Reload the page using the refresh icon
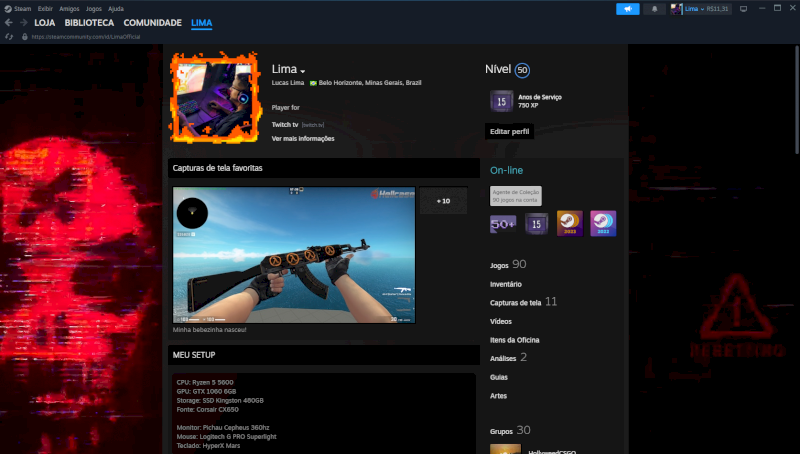The width and height of the screenshot is (800, 454). [x=10, y=36]
